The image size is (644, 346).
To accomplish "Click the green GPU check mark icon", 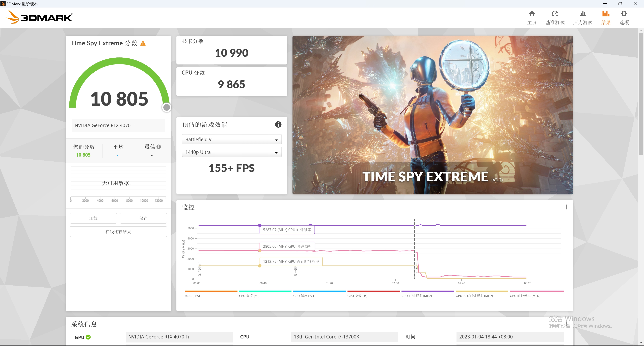I will pyautogui.click(x=88, y=337).
